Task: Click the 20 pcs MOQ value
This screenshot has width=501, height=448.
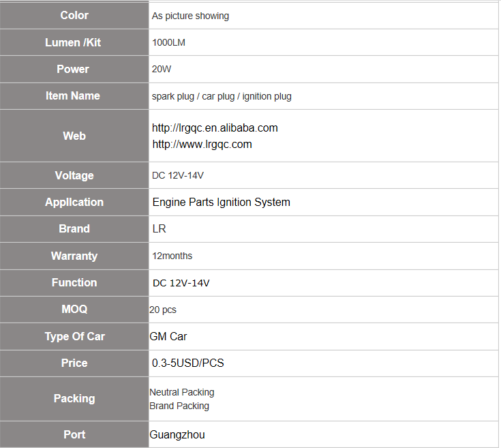Action: [x=163, y=310]
